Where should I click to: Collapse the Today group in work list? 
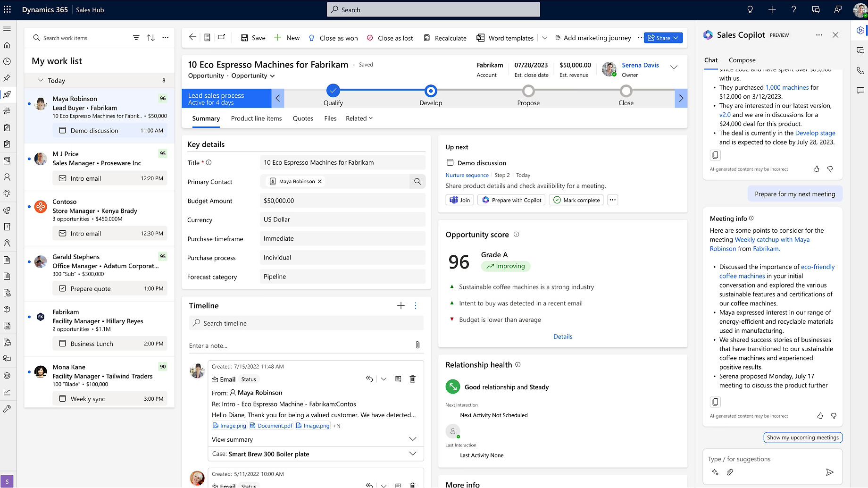click(41, 80)
